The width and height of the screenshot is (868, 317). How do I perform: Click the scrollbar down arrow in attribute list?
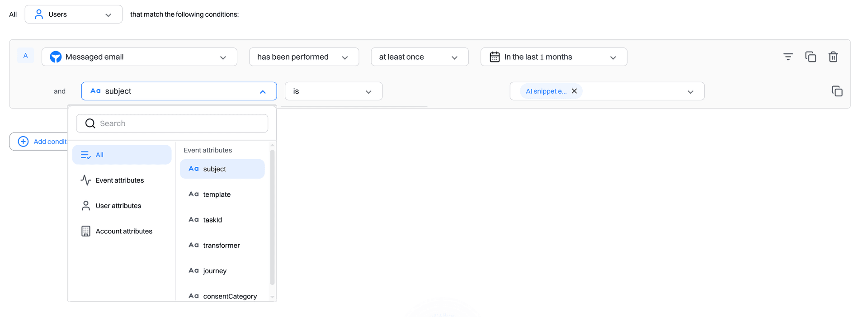pyautogui.click(x=272, y=297)
